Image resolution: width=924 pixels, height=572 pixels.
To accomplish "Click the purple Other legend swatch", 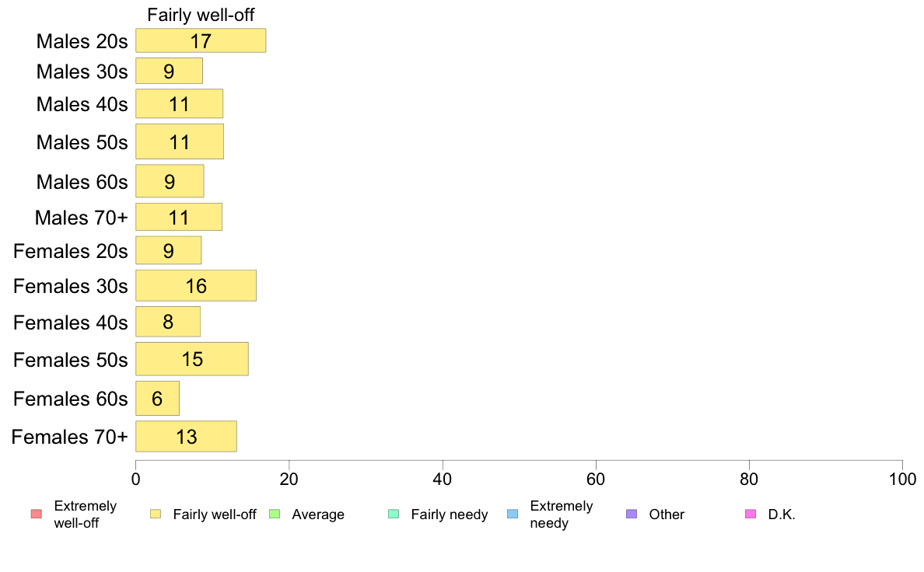I will pyautogui.click(x=631, y=514).
